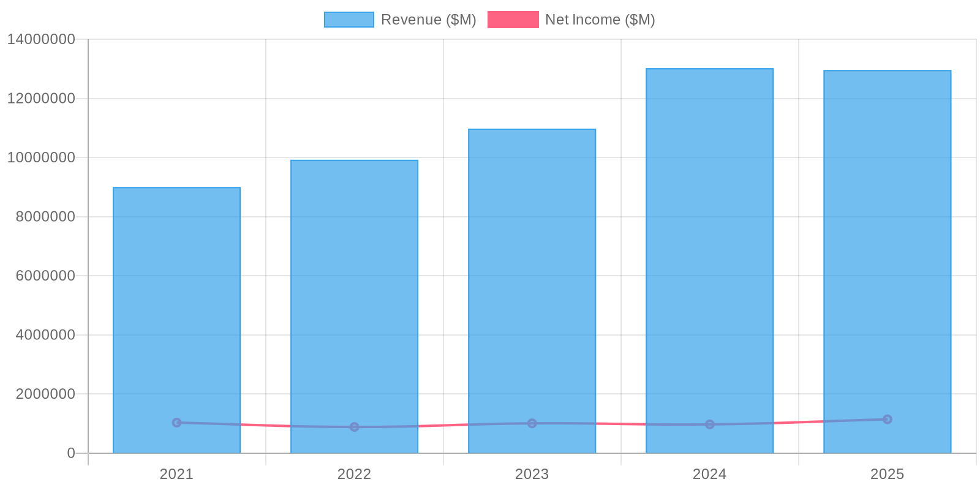Click the 2025 net income data point
The image size is (980, 490).
[x=887, y=420]
